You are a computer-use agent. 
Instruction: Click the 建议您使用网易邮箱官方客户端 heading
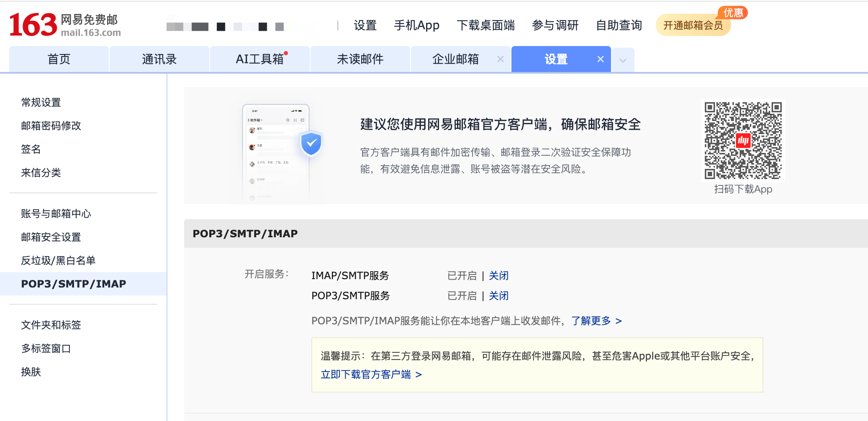coord(501,124)
